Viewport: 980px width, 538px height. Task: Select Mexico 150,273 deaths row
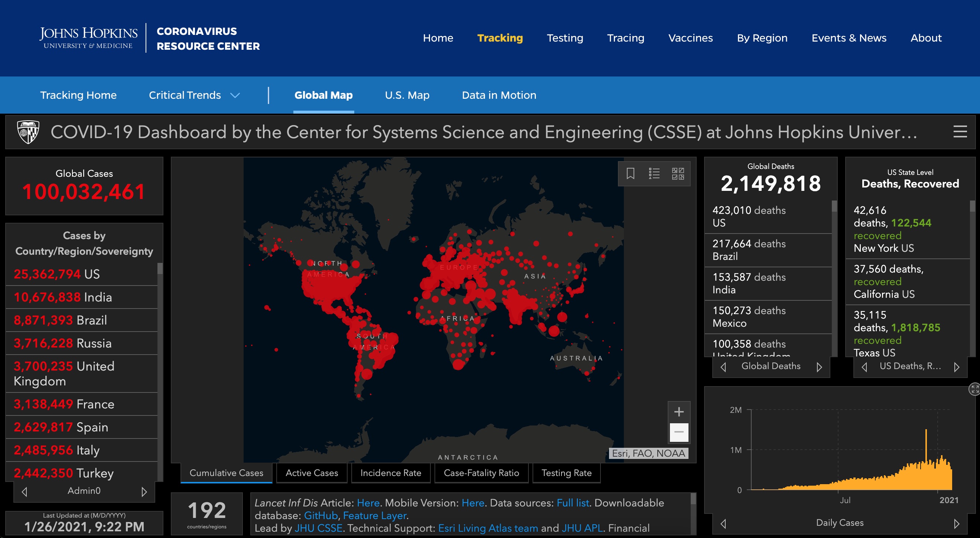(768, 317)
